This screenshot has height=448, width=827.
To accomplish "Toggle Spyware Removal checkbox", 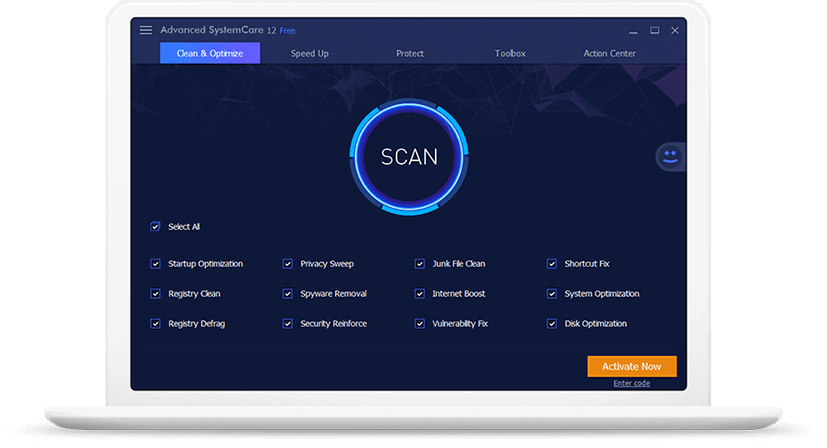I will coord(287,293).
